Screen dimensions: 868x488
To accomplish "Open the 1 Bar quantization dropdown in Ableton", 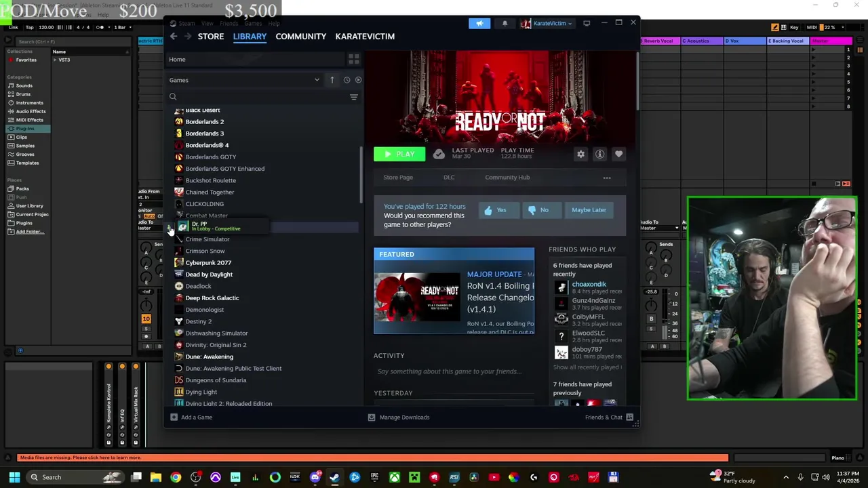I will click(122, 27).
